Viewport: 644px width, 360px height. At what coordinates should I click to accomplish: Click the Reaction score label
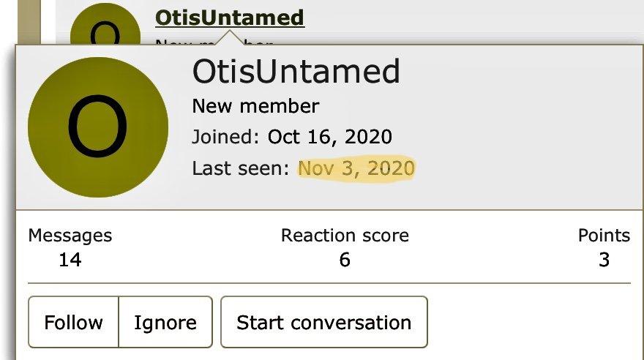click(x=345, y=236)
